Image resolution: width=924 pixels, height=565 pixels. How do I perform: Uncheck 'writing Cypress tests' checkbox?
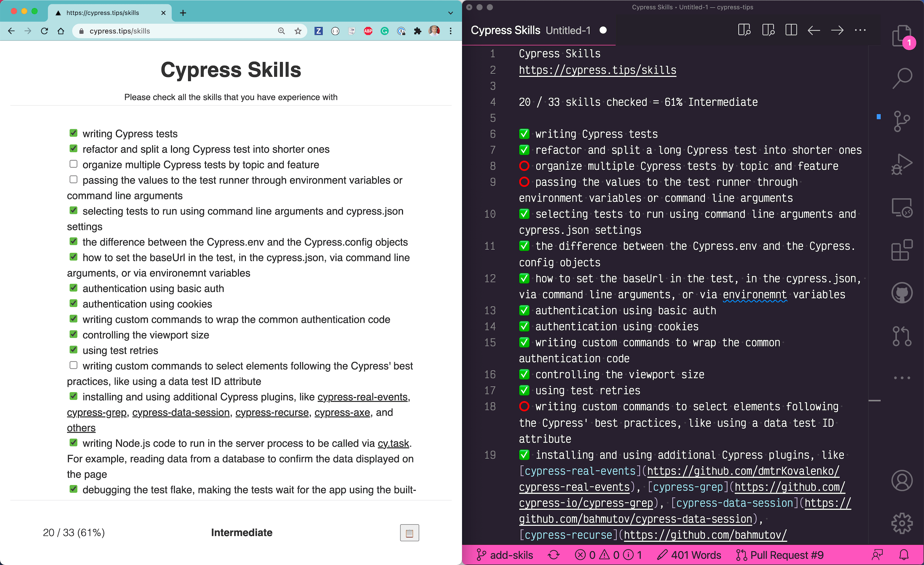[x=74, y=133]
